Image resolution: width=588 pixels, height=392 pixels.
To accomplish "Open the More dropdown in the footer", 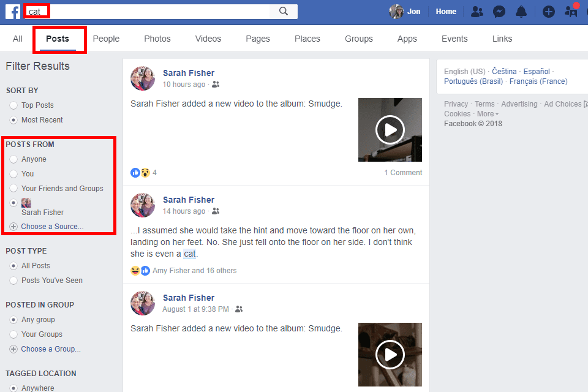I will [486, 113].
